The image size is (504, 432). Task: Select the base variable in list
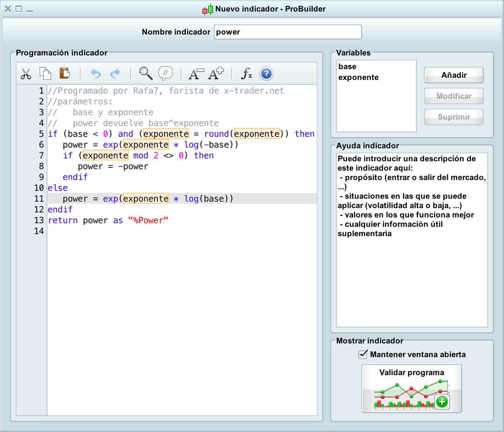click(347, 67)
